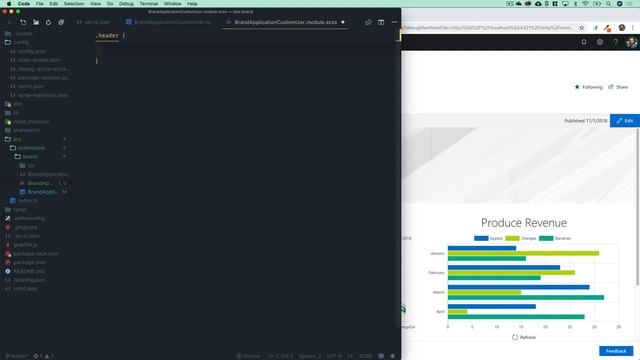Click the notifications bell in VS Code status bar
This screenshot has width=640, height=360.
(393, 356)
